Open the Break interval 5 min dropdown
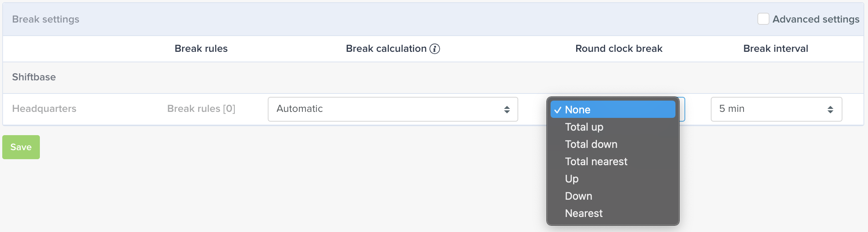The image size is (868, 232). pos(776,109)
